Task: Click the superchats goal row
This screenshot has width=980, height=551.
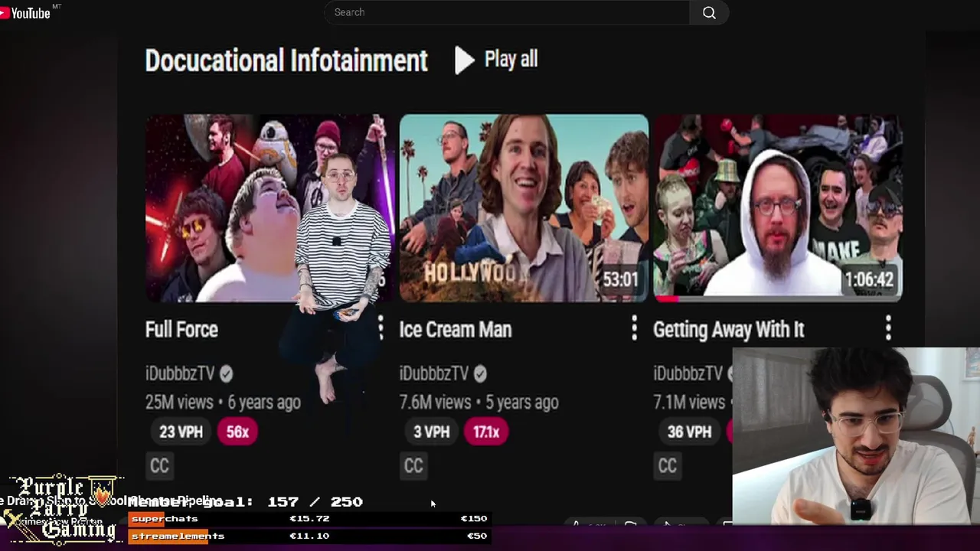Action: point(309,519)
